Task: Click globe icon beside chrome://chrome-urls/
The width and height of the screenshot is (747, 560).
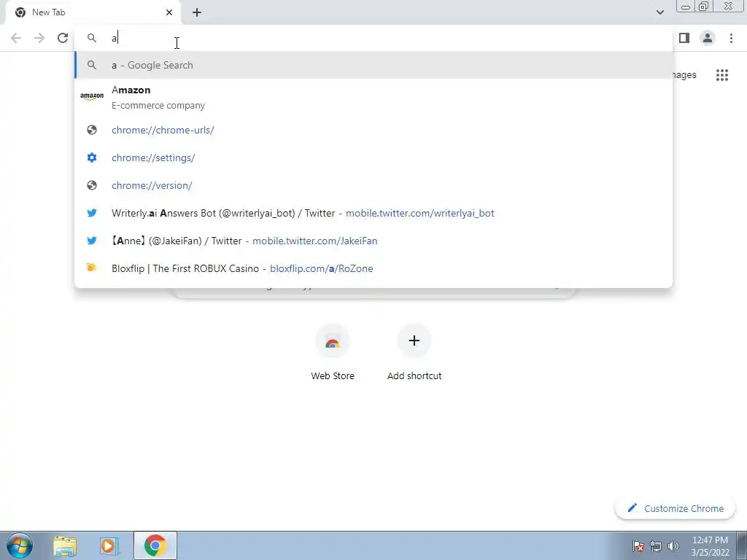Action: [x=92, y=130]
